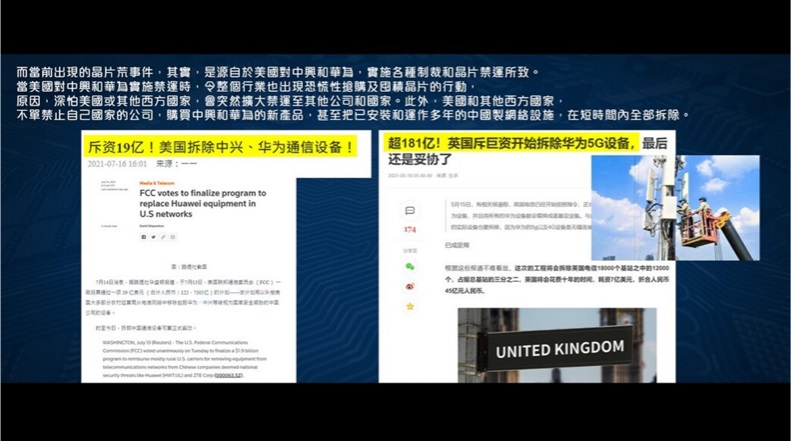Favorite the article with the yellow star icon
Screen dimensions: 791x441
tap(410, 306)
